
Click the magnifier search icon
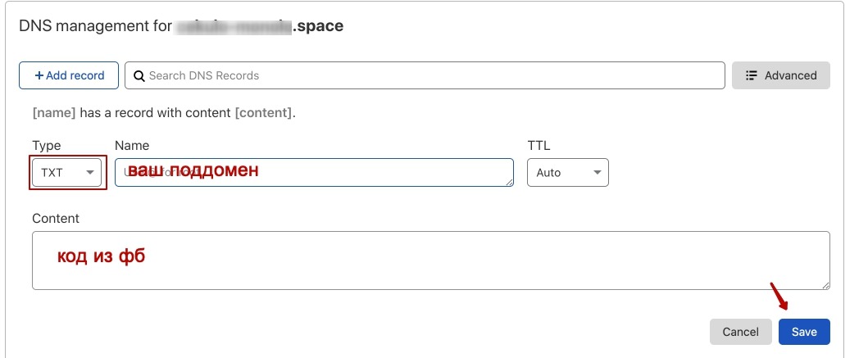[x=139, y=75]
